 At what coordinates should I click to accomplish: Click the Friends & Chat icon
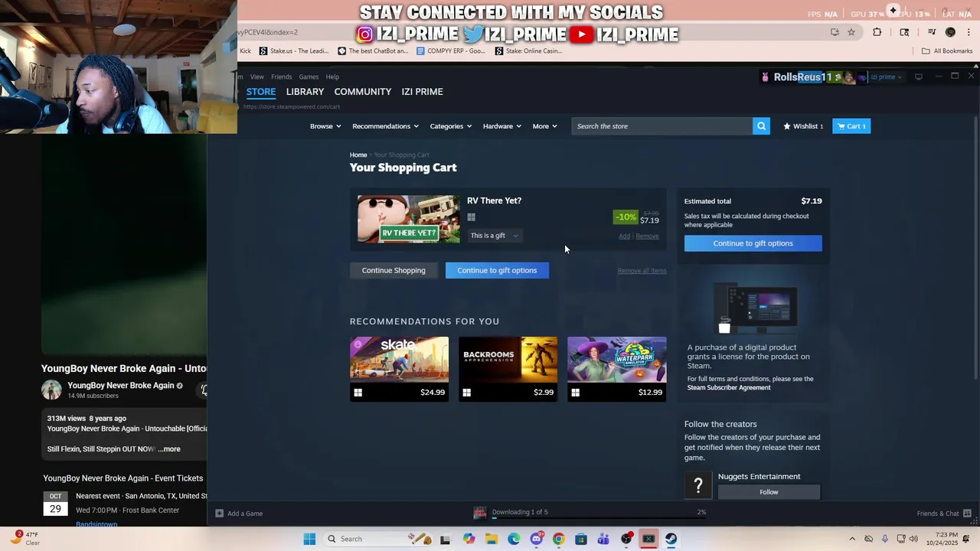pos(967,514)
